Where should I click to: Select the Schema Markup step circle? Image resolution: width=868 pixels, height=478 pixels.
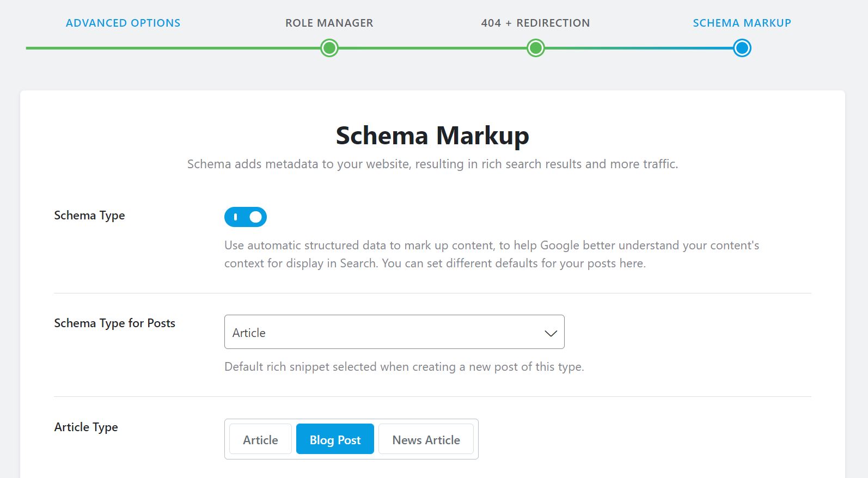point(741,48)
